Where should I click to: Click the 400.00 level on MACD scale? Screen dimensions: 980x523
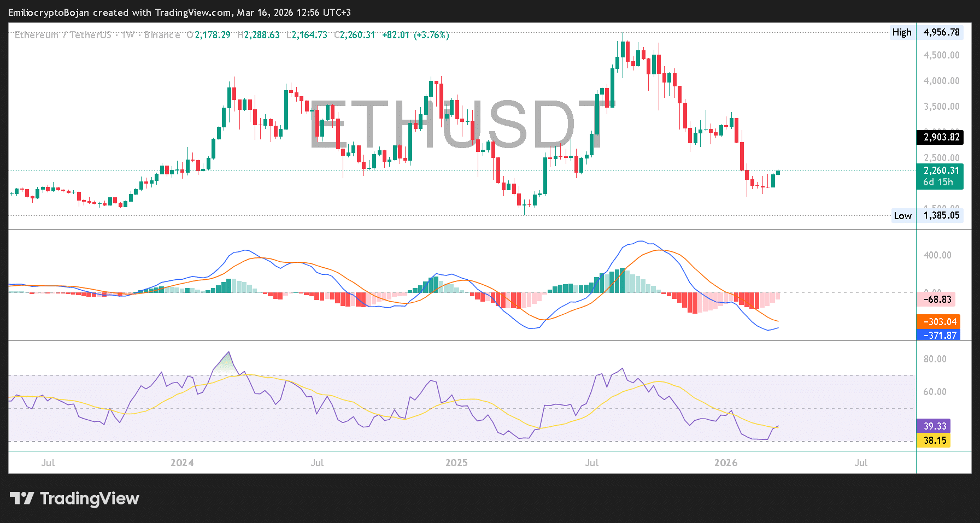937,255
